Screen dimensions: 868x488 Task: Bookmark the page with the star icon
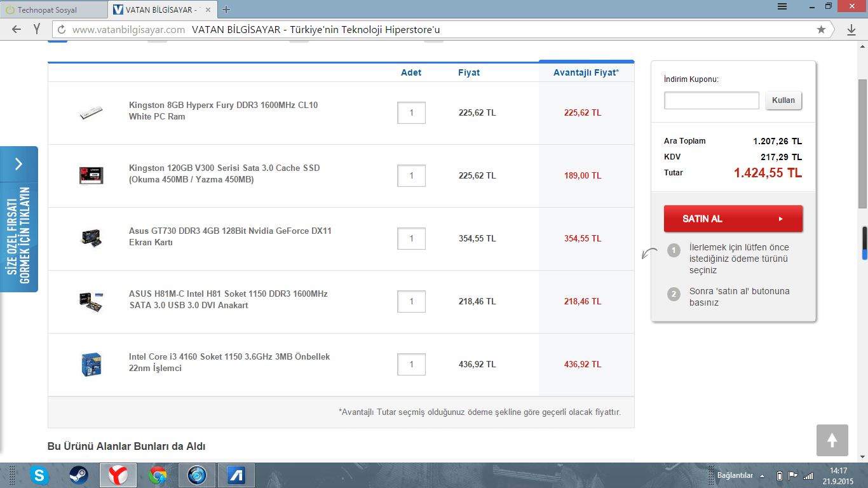click(x=821, y=29)
